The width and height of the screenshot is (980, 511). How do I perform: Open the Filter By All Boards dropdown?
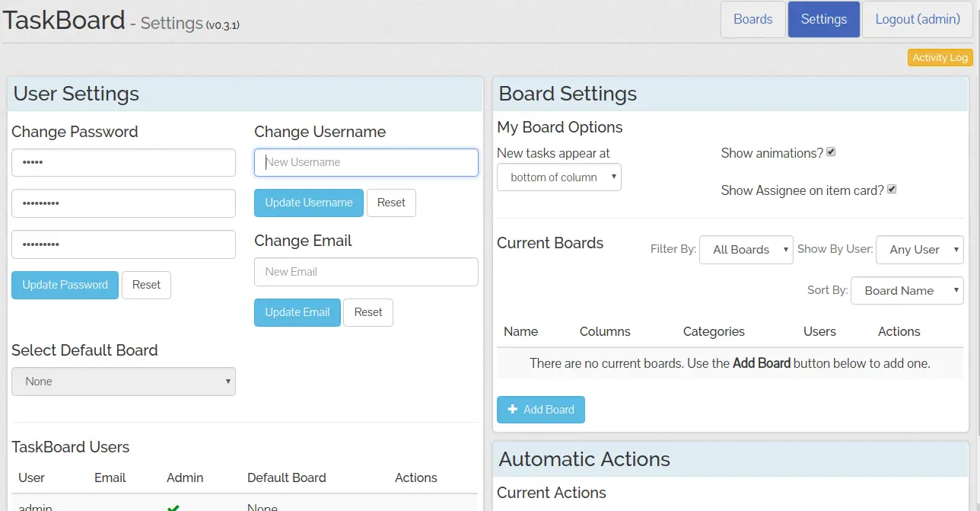pyautogui.click(x=746, y=250)
